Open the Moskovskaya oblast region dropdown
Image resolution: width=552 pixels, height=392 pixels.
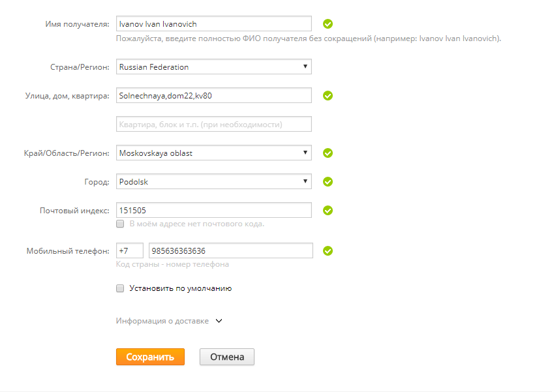(x=213, y=153)
